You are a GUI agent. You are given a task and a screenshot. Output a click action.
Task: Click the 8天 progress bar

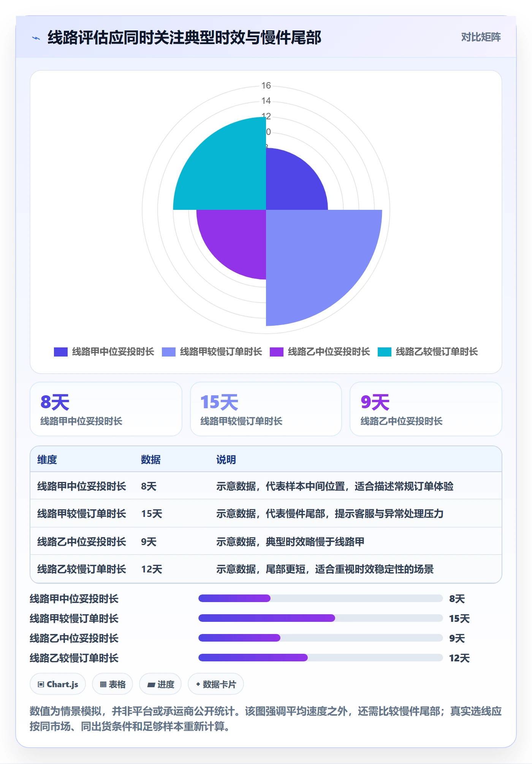pos(320,598)
